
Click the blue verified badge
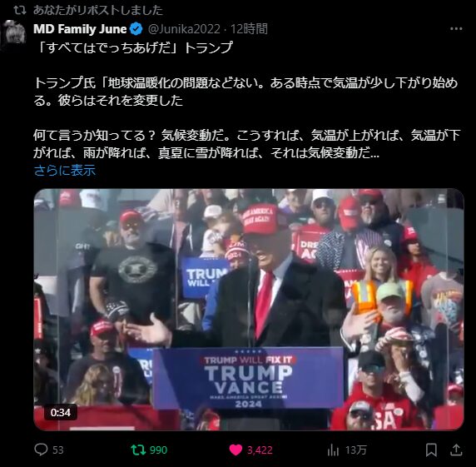tap(136, 29)
